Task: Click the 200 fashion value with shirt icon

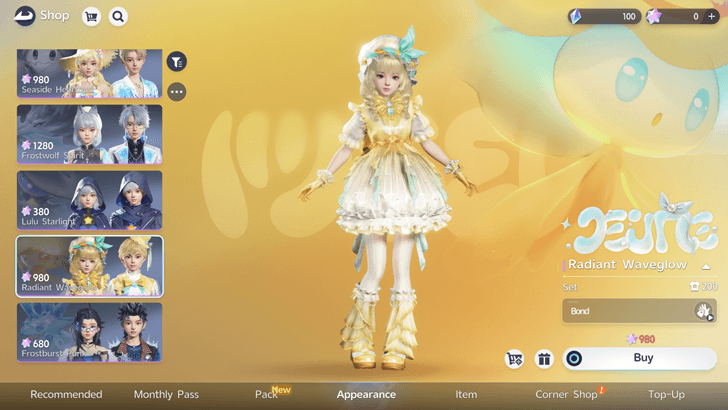Action: point(703,286)
